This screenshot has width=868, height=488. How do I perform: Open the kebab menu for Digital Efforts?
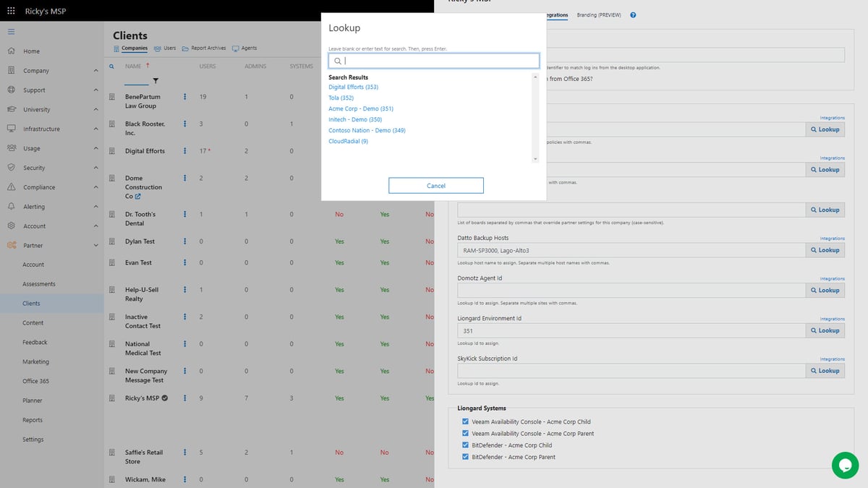click(x=184, y=151)
